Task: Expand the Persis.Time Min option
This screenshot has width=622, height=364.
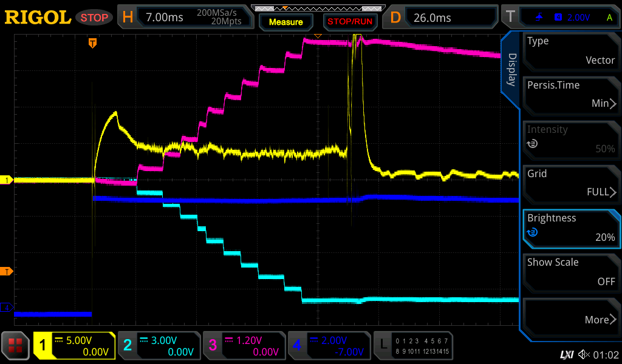Action: click(x=571, y=95)
